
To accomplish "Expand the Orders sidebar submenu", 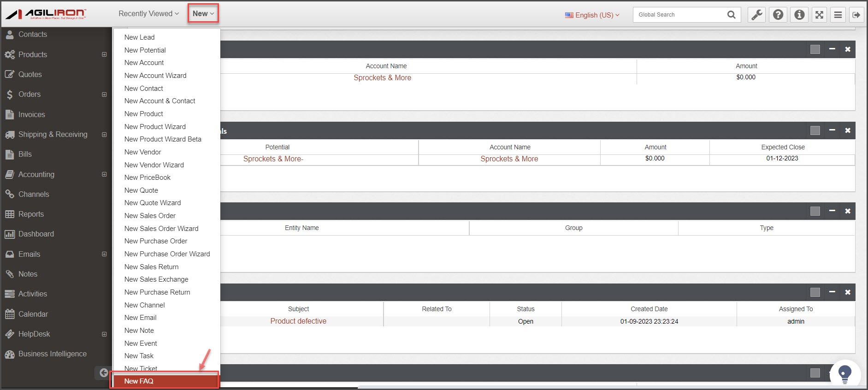I will click(104, 95).
